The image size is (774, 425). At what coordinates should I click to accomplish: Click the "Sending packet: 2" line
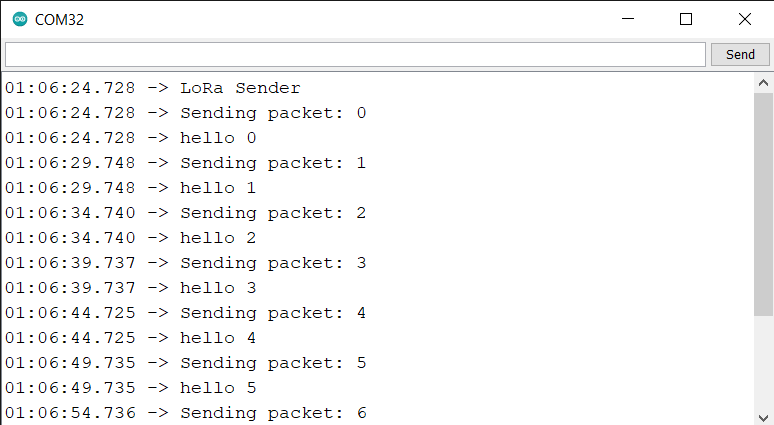coord(273,213)
